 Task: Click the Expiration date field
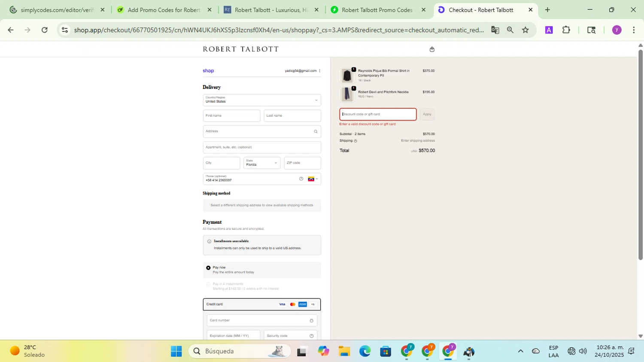pyautogui.click(x=234, y=336)
